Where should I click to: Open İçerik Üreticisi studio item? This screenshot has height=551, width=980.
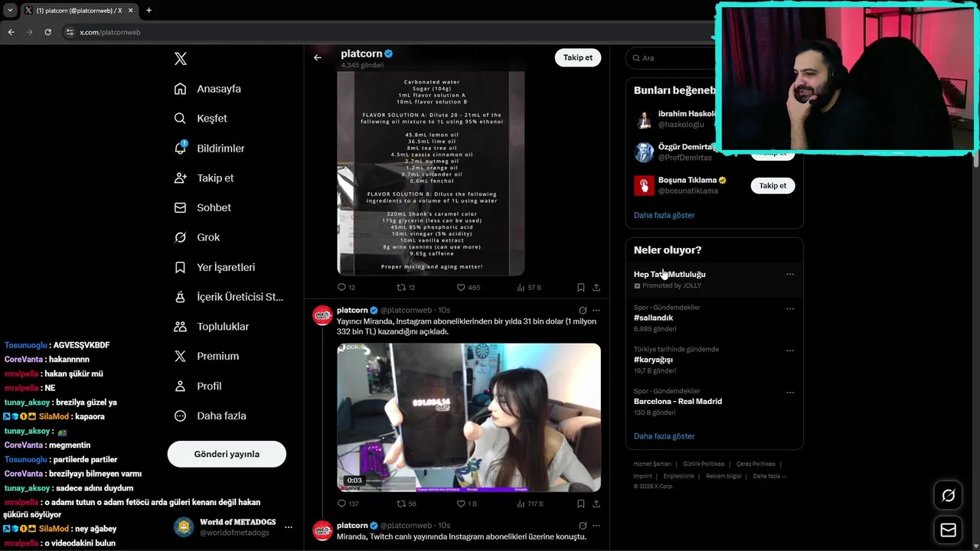coord(228,297)
